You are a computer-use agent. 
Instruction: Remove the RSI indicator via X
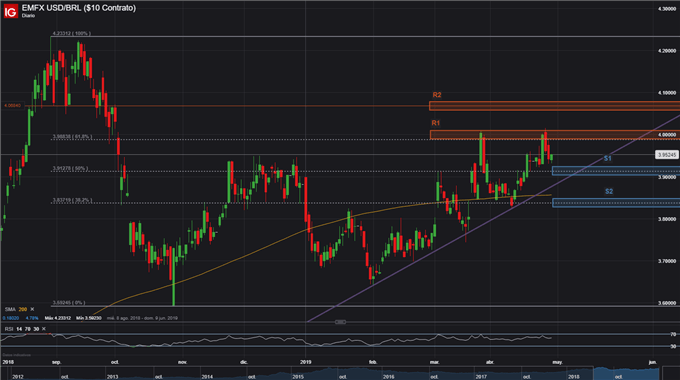(44, 329)
